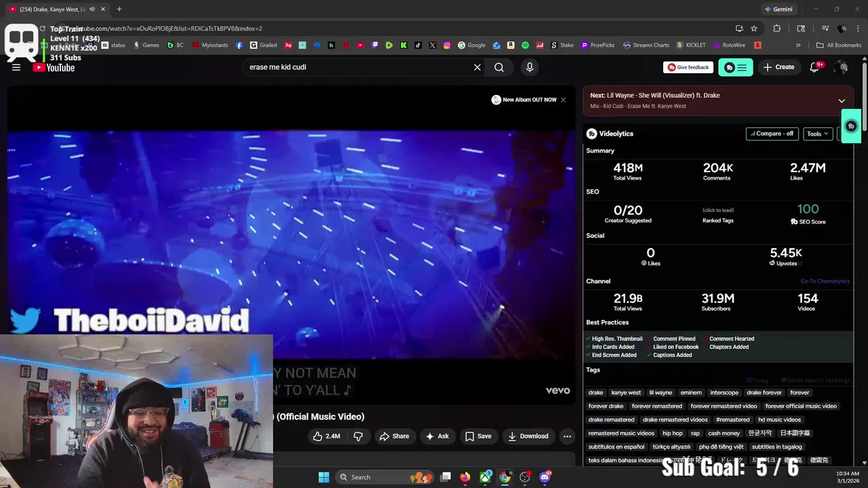Open Go To Channelytics link

[825, 281]
